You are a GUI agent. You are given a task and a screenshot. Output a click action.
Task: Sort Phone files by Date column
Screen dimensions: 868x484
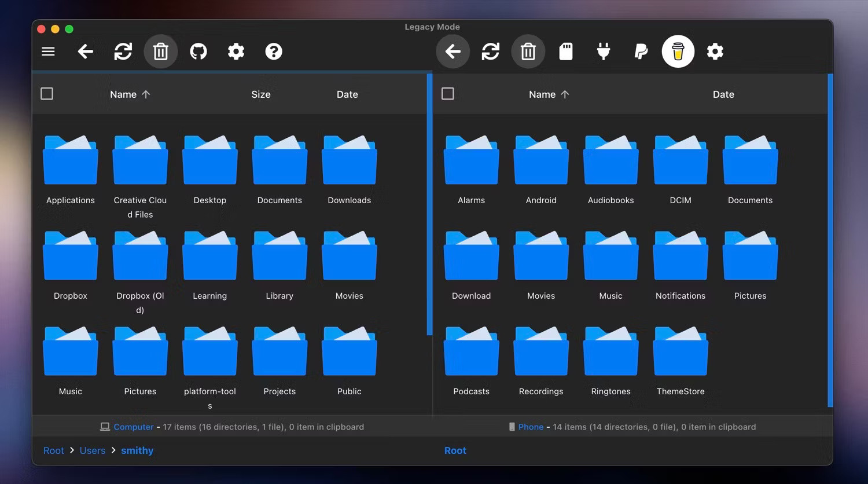click(723, 94)
